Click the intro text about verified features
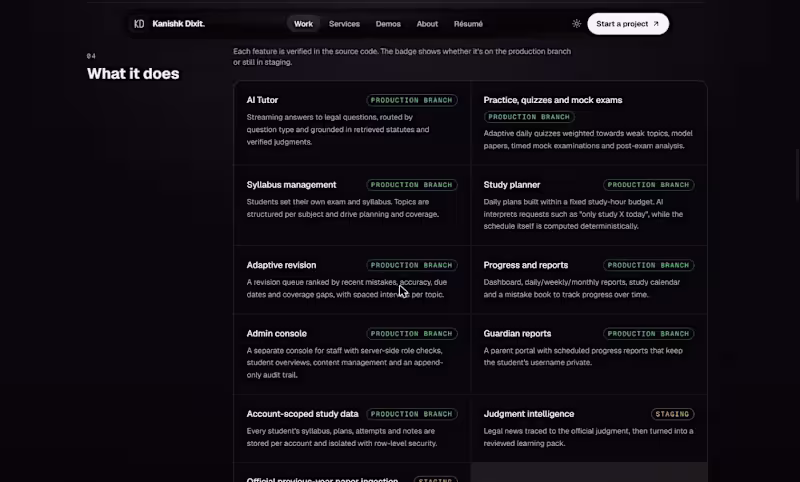Viewport: 800px width, 482px height. click(402, 57)
